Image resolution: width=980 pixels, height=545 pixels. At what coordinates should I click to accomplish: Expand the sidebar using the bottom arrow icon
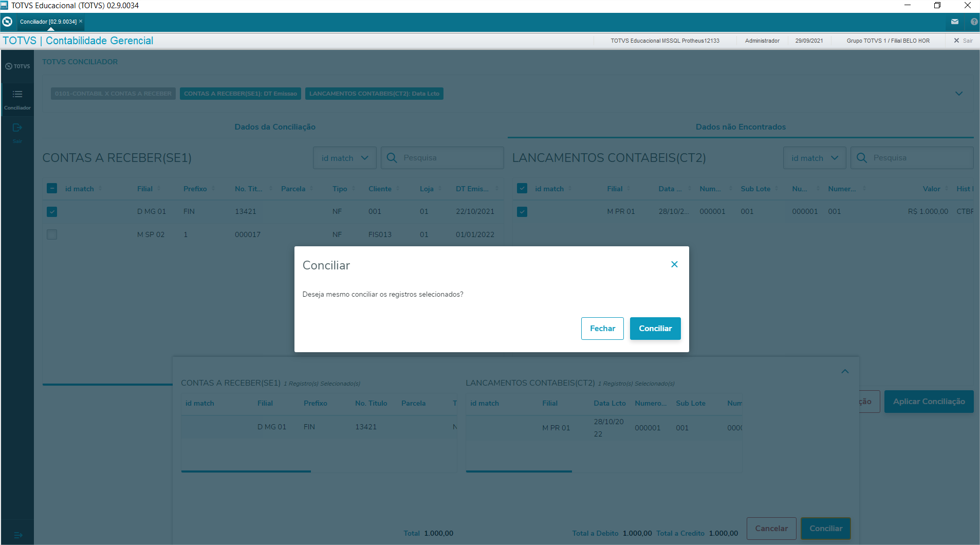click(18, 535)
